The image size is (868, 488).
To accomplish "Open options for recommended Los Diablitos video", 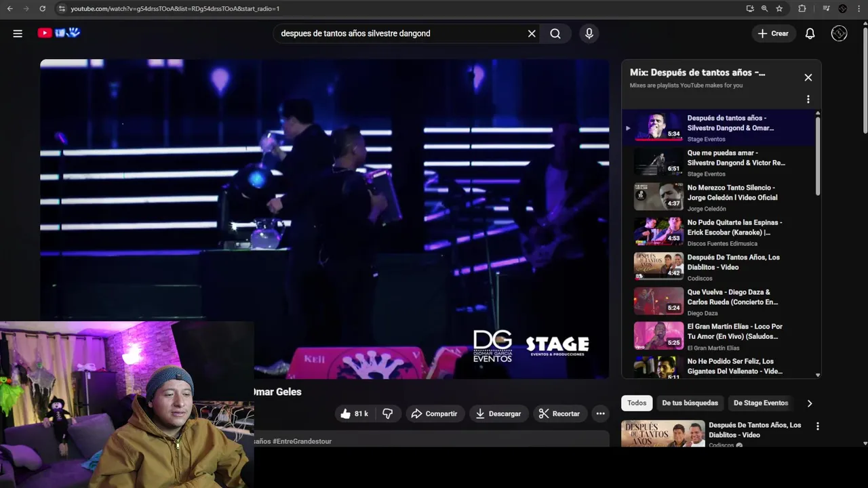I will (x=817, y=426).
